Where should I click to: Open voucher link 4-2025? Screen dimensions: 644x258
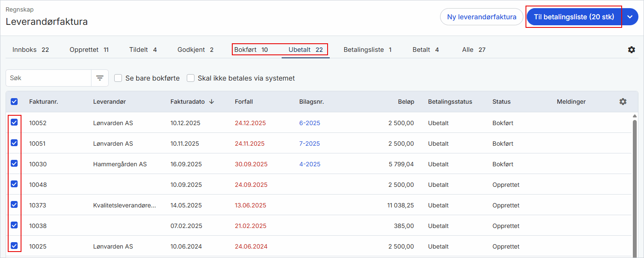point(310,164)
